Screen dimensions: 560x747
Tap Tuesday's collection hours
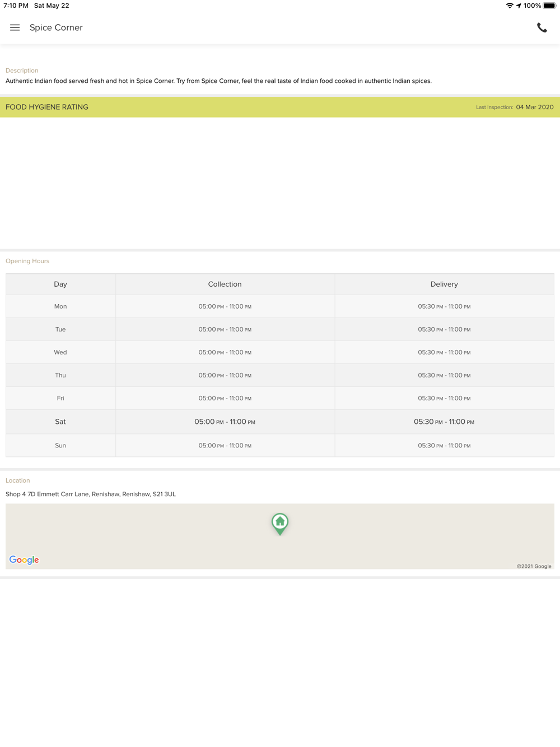225,329
